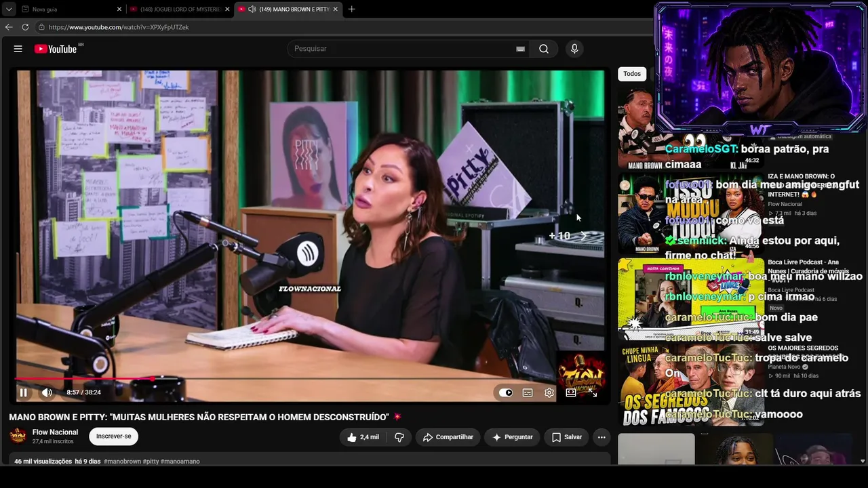This screenshot has width=868, height=488.
Task: Toggle autoplay switch in player
Action: pyautogui.click(x=506, y=392)
